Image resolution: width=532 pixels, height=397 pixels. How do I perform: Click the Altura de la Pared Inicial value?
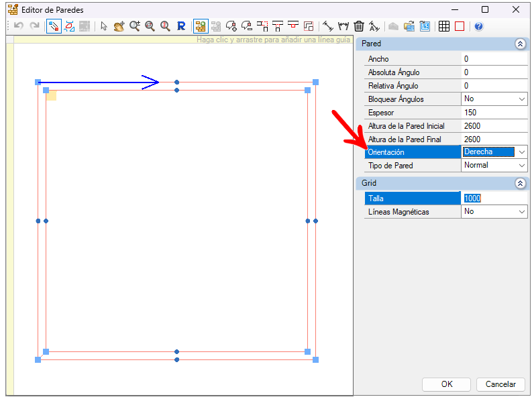494,126
